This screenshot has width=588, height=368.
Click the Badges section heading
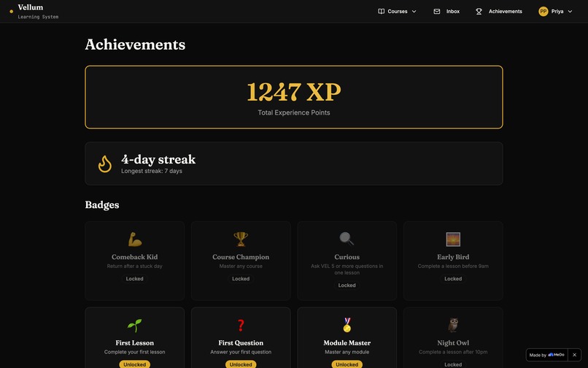[102, 204]
